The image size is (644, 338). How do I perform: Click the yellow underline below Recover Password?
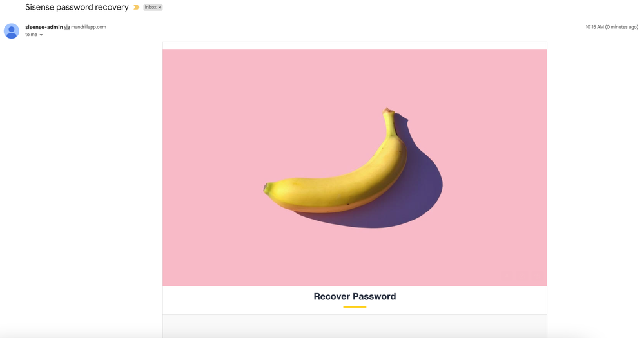pyautogui.click(x=355, y=307)
